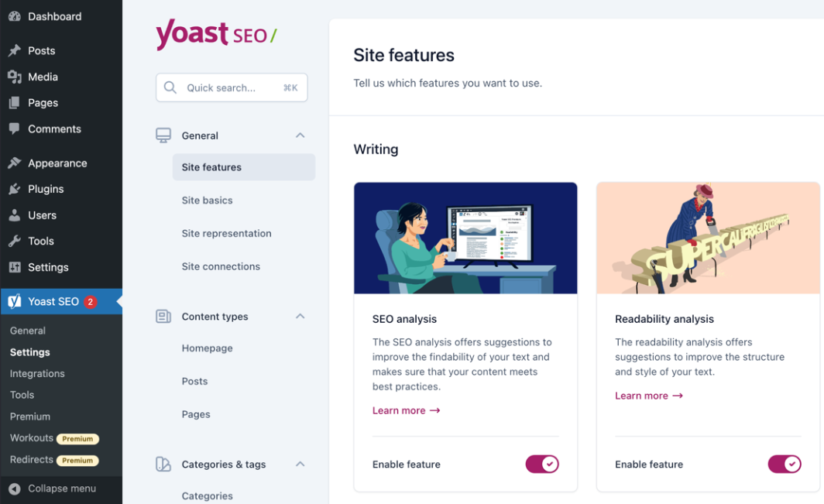
Task: Select Site representation in the sidebar
Action: [x=226, y=233]
